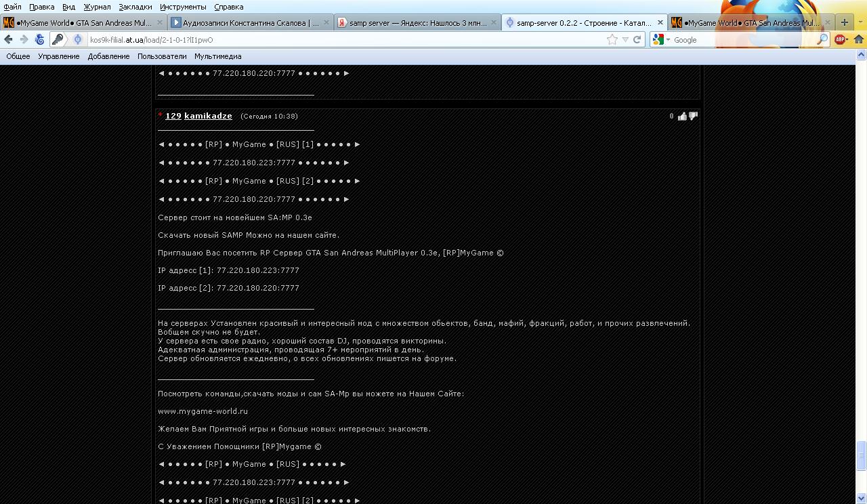
Task: Close the samp-server 0.2.2 tab
Action: pyautogui.click(x=660, y=22)
